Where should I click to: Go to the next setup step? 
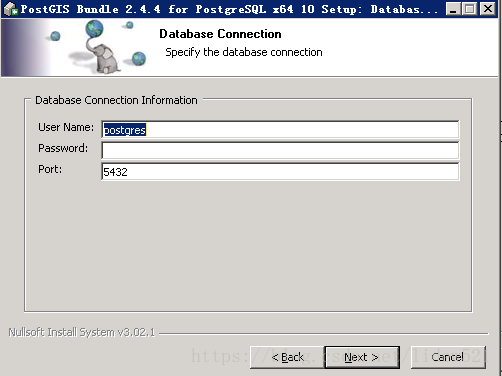pyautogui.click(x=362, y=357)
